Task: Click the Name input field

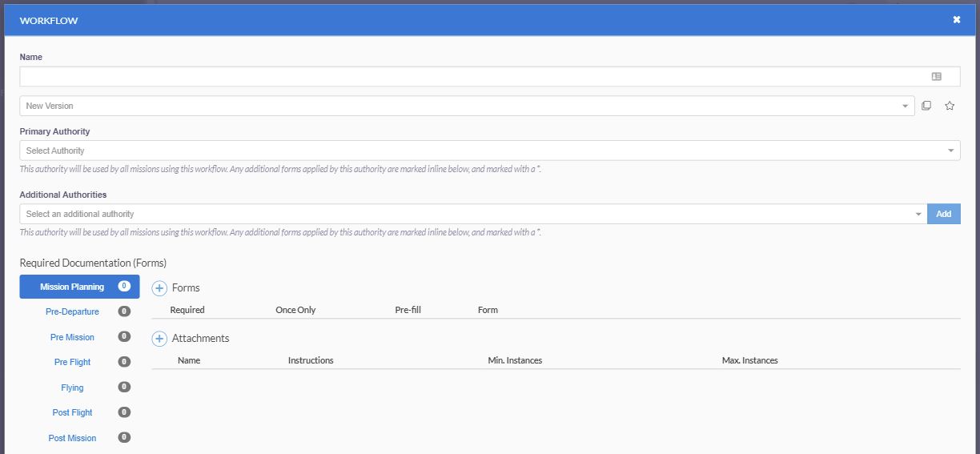Action: point(490,77)
